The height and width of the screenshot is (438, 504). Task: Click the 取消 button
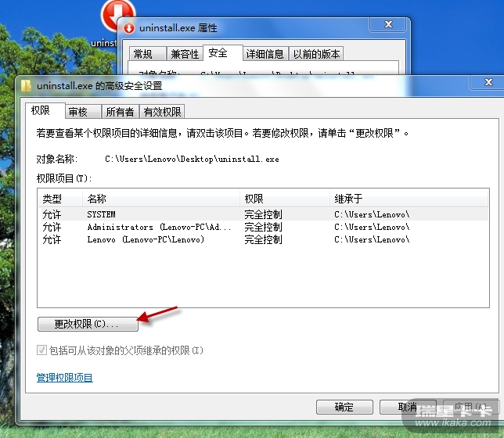click(408, 407)
